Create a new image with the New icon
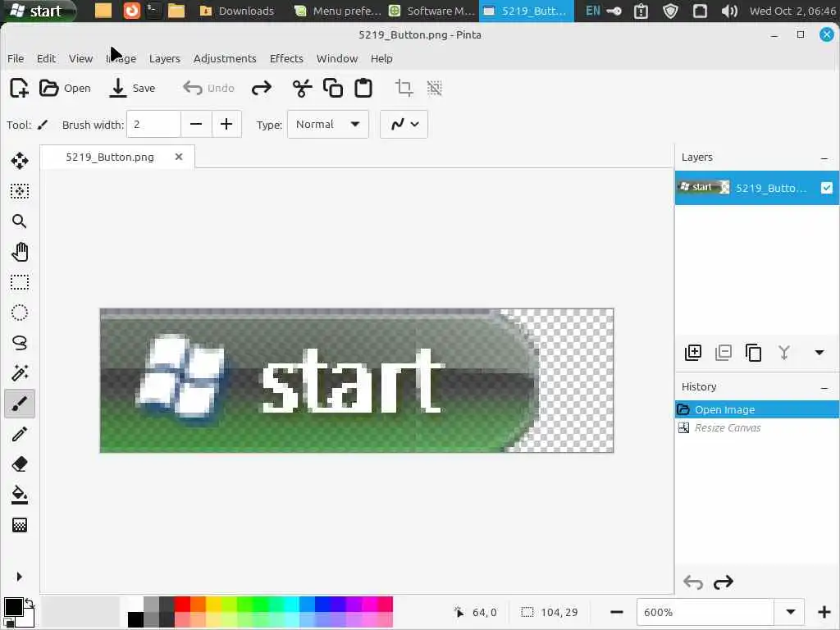Image resolution: width=840 pixels, height=630 pixels. point(20,88)
